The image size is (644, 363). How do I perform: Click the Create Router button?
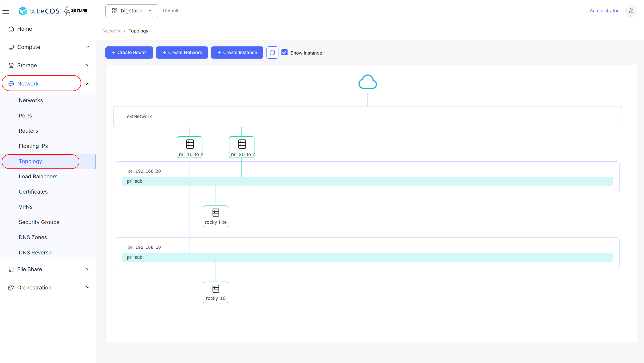coord(129,53)
